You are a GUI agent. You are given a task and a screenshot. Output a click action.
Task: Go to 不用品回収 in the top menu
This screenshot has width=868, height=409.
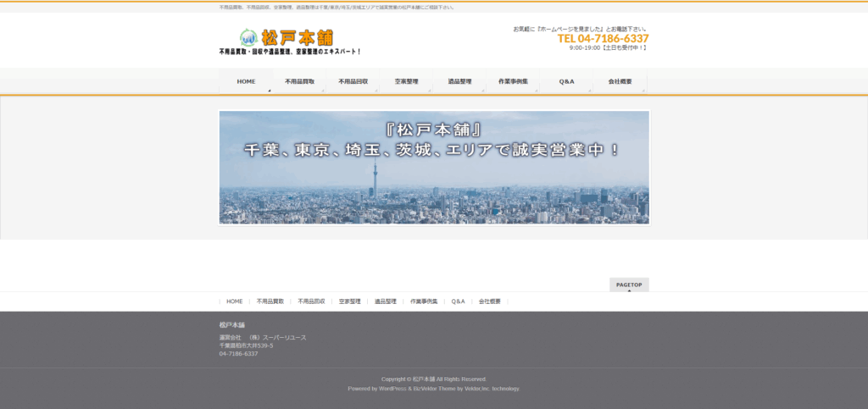(x=353, y=82)
